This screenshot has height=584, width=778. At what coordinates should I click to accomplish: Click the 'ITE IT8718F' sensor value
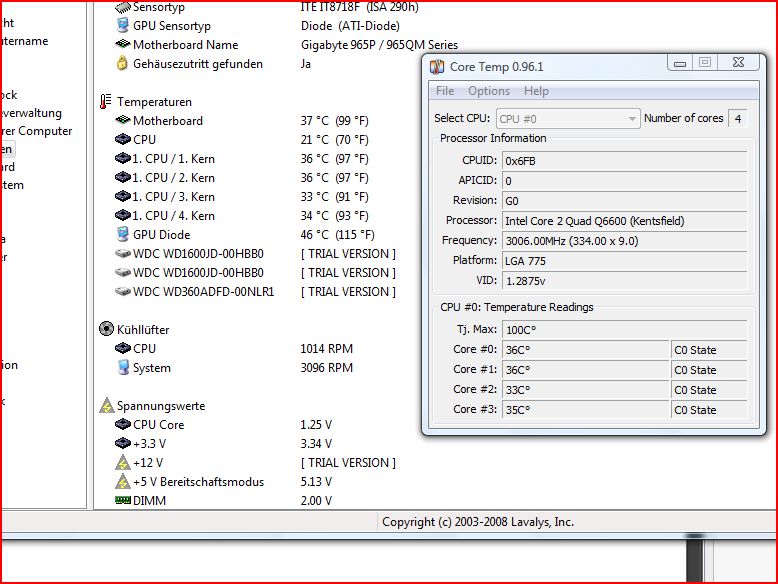pos(360,7)
